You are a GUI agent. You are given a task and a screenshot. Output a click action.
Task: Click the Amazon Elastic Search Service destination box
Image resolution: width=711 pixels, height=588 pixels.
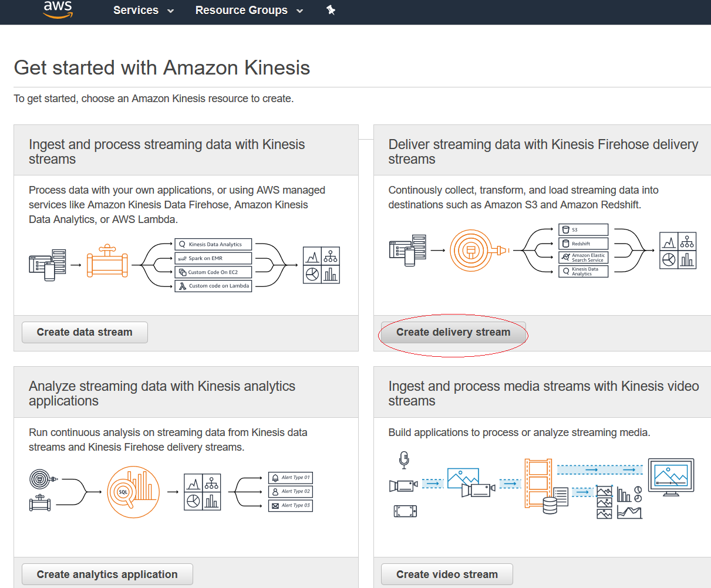[x=583, y=258]
